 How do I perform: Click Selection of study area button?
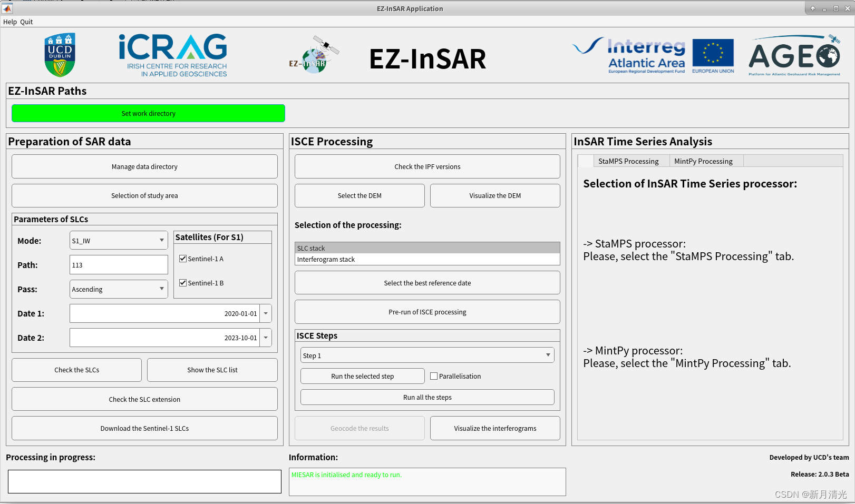pyautogui.click(x=144, y=195)
